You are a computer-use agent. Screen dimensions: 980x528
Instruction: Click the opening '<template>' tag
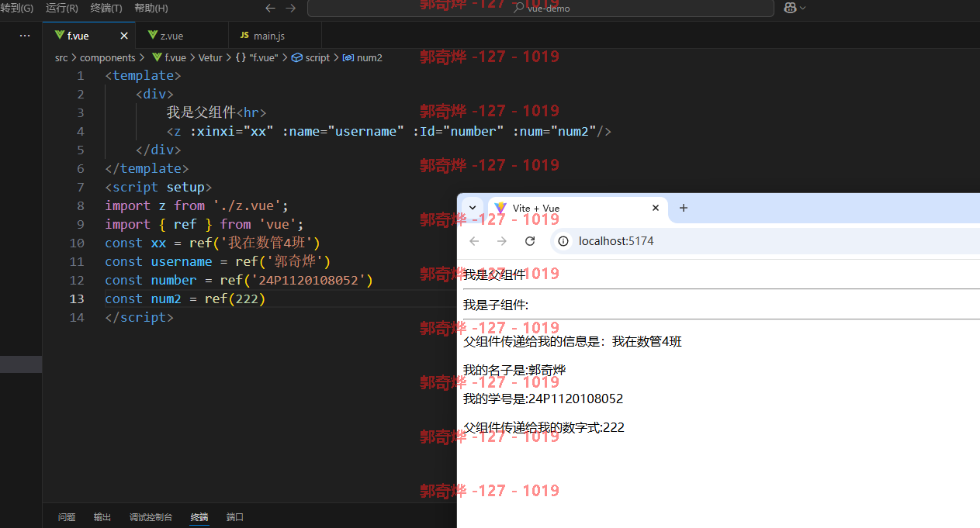[x=143, y=75]
